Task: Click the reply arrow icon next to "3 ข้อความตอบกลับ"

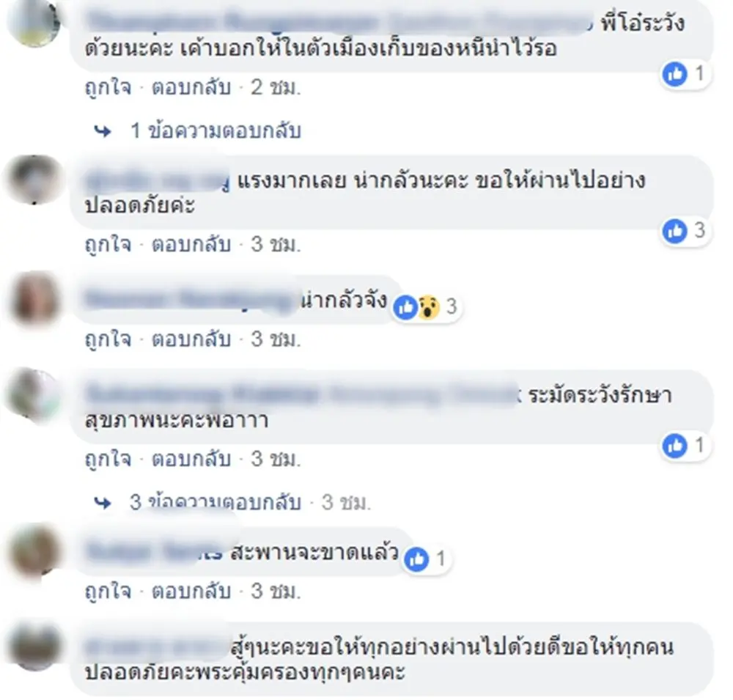Action: (x=103, y=503)
